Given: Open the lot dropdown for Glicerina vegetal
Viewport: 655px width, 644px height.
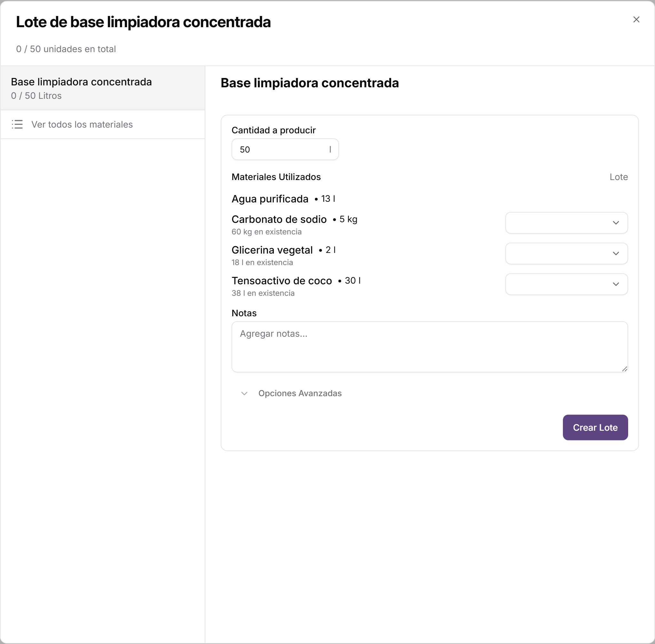Looking at the screenshot, I should point(566,253).
